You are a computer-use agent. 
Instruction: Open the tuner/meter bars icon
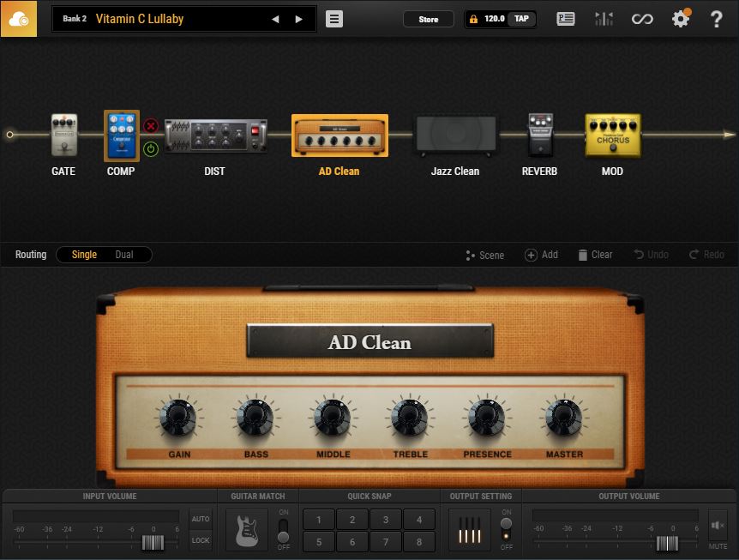pyautogui.click(x=604, y=19)
